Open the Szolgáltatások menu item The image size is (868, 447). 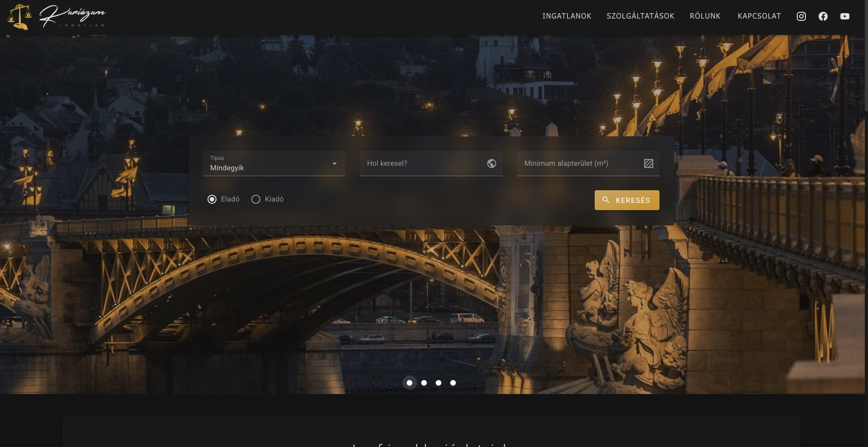(x=640, y=16)
